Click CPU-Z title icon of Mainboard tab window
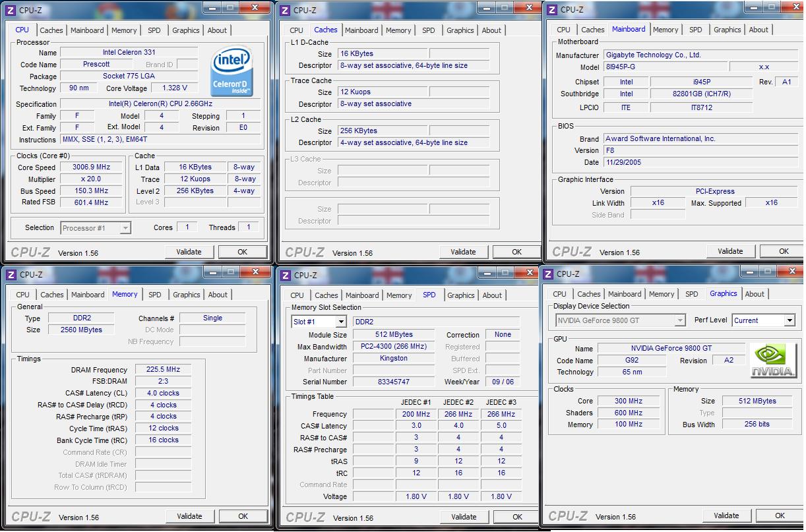This screenshot has width=806, height=532. (552, 9)
